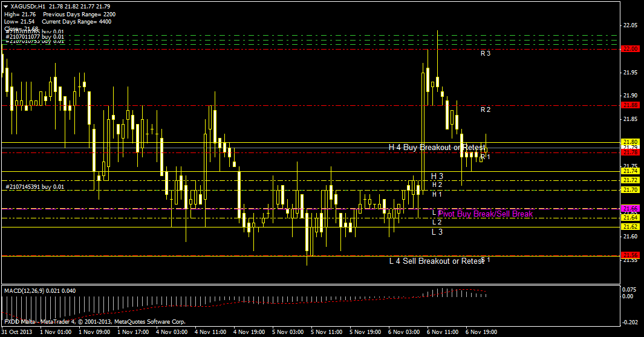Click 1 Nov 17:00 on the time axis
This screenshot has height=337, width=644.
(x=133, y=332)
